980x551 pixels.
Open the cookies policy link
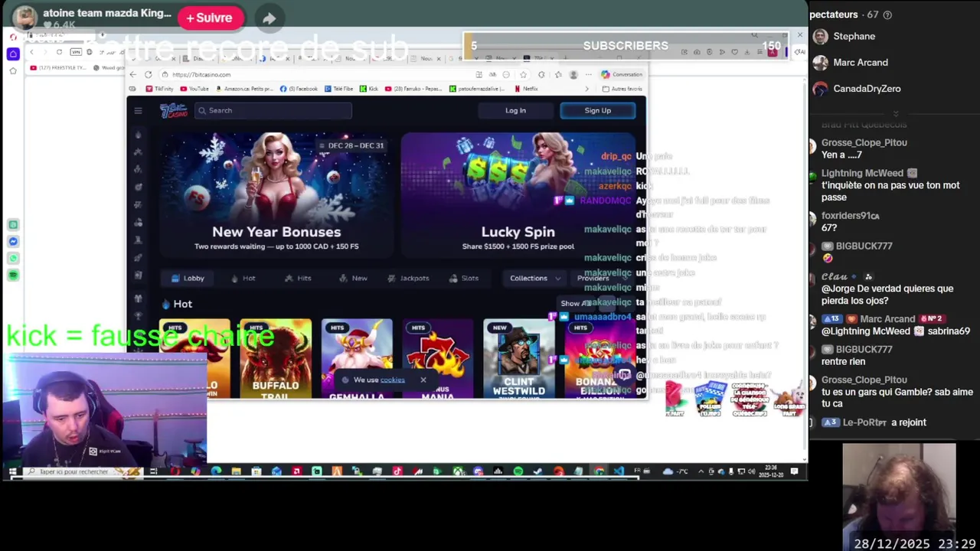click(392, 380)
